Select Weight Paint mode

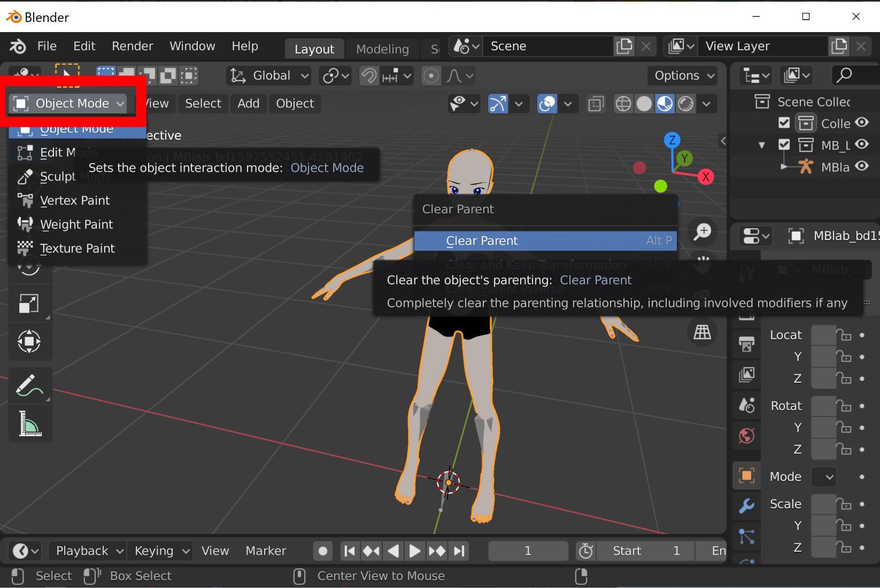tap(76, 225)
